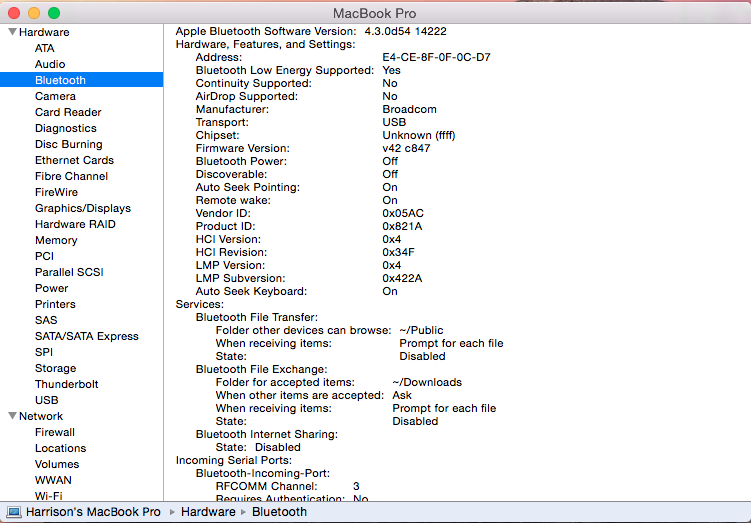
Task: Open Parallel SCSI entry
Action: (x=69, y=272)
